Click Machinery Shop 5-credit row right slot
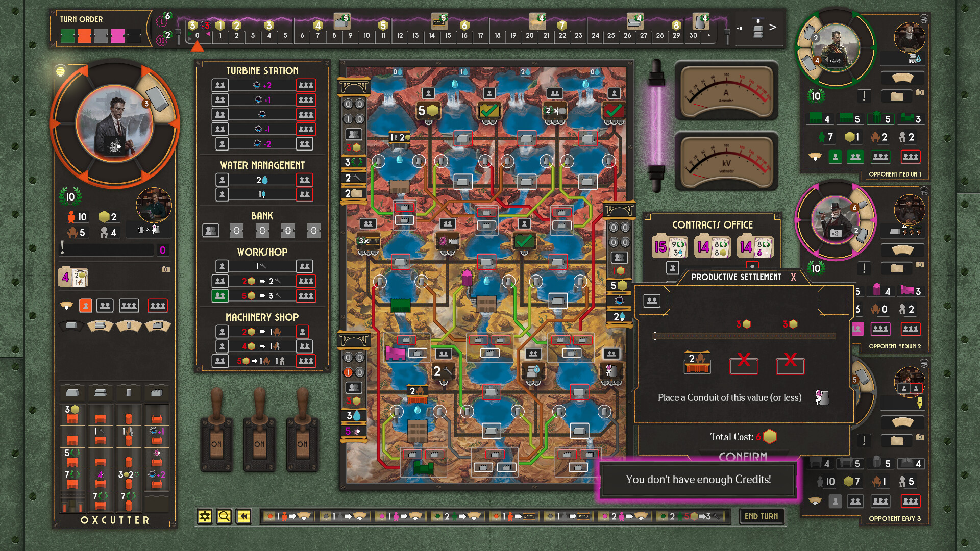This screenshot has width=980, height=551. pos(306,361)
